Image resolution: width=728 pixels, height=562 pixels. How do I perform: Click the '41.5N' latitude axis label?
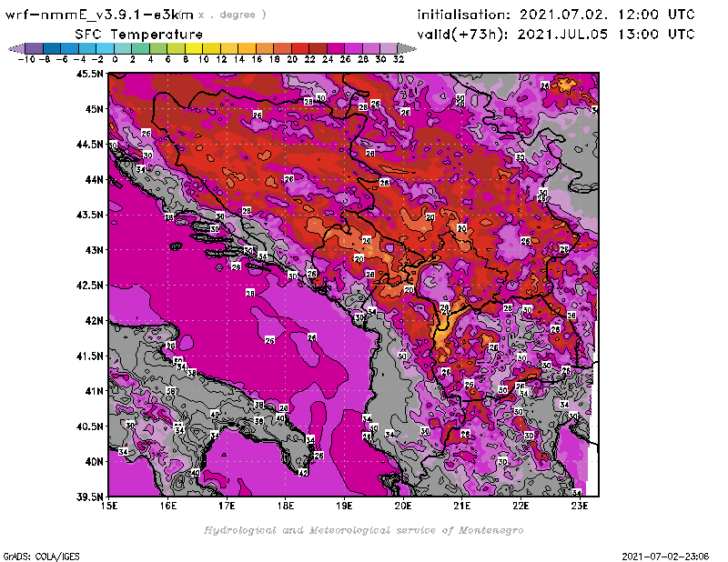click(x=89, y=356)
